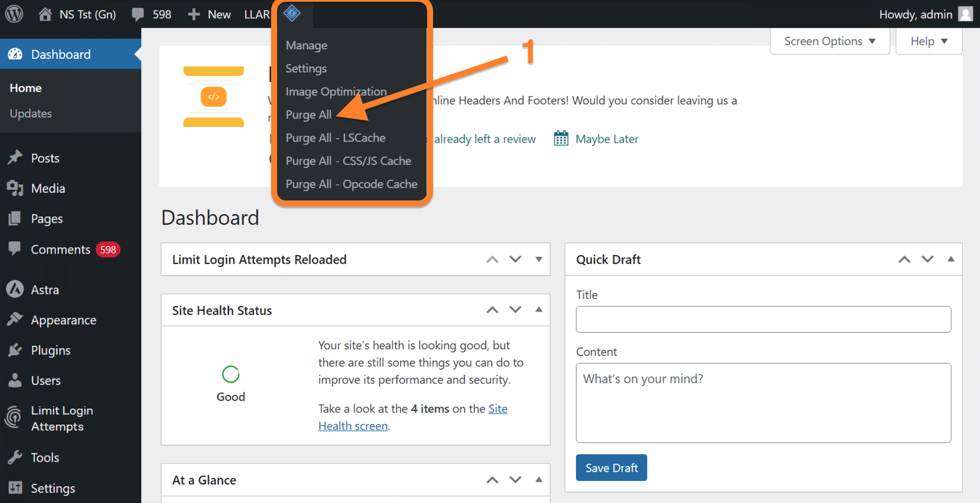Viewport: 980px width, 503px height.
Task: Open LLAR item in admin bar
Action: (257, 14)
